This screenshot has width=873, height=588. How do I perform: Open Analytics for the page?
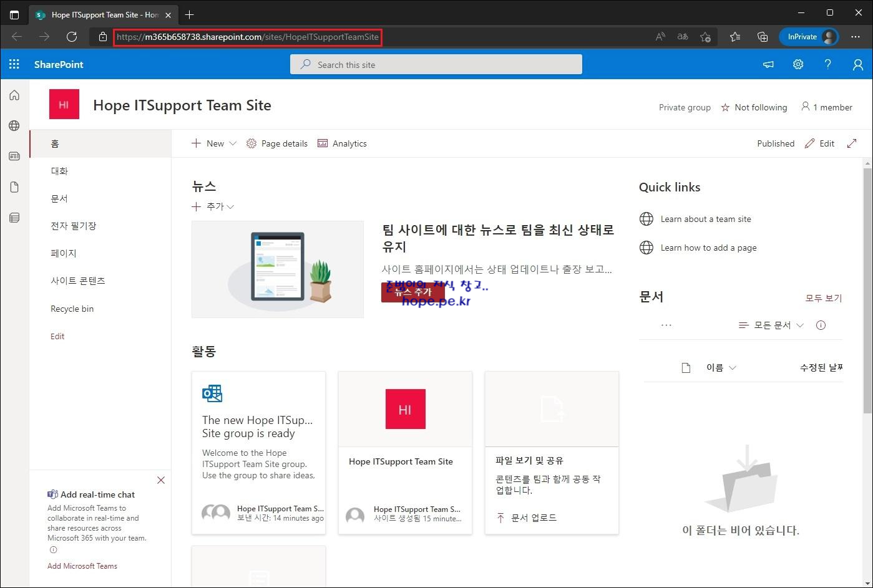coord(342,143)
